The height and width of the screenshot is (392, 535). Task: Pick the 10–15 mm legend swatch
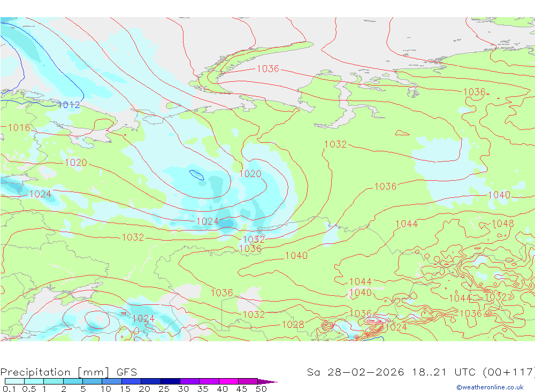(x=112, y=381)
